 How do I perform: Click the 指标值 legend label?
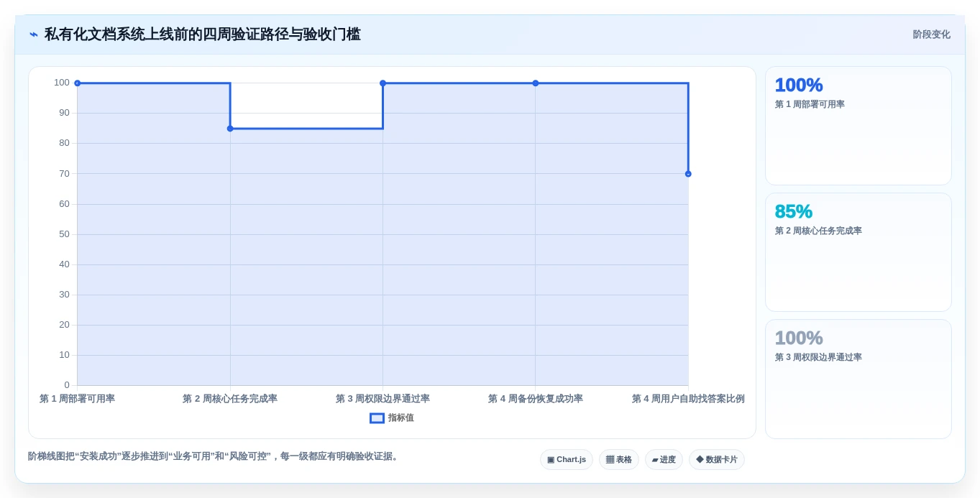pos(401,418)
